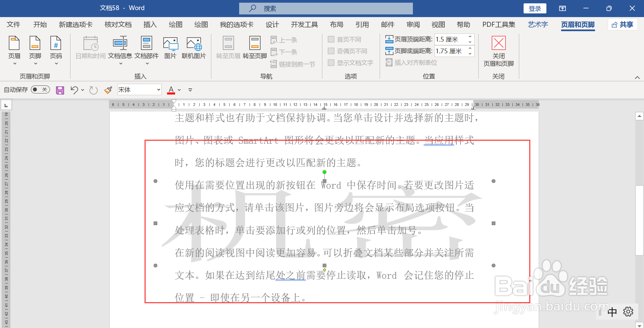Toggle 首页不同 checkbox
Viewport: 644px width, 328px height.
pos(331,39)
